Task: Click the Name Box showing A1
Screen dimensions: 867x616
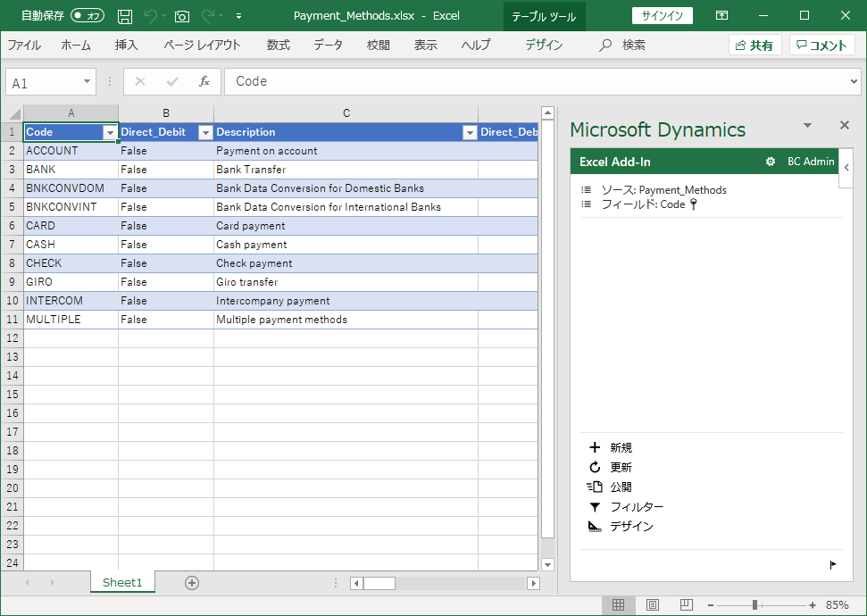Action: click(x=45, y=82)
